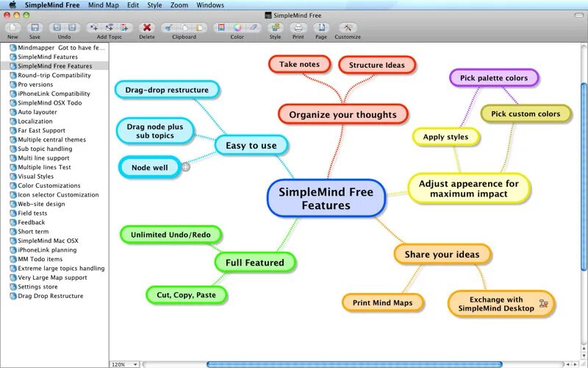This screenshot has width=588, height=368.
Task: Open the Apple menu
Action: tap(12, 5)
